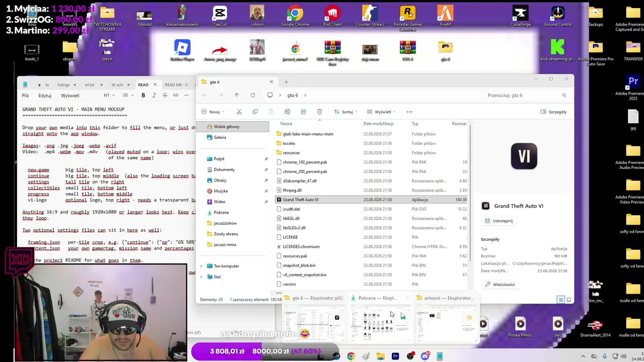Screen dimensions: 644x362
Task: Open the Nowy dropdown in Explorer
Action: [214, 112]
